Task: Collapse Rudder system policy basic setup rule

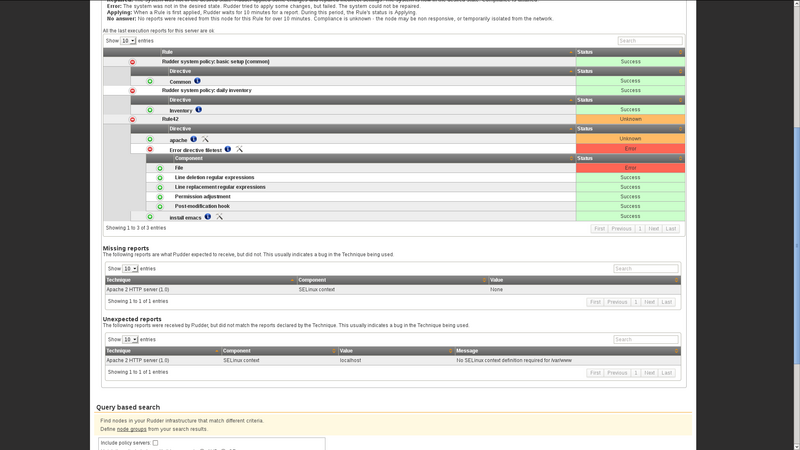Action: pyautogui.click(x=132, y=62)
